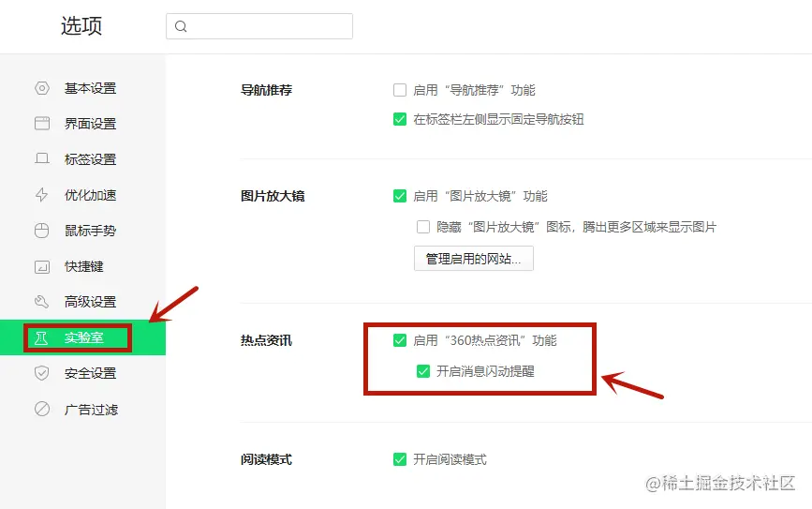This screenshot has width=812, height=509.
Task: Click the 界面设置 window icon
Action: click(x=42, y=124)
